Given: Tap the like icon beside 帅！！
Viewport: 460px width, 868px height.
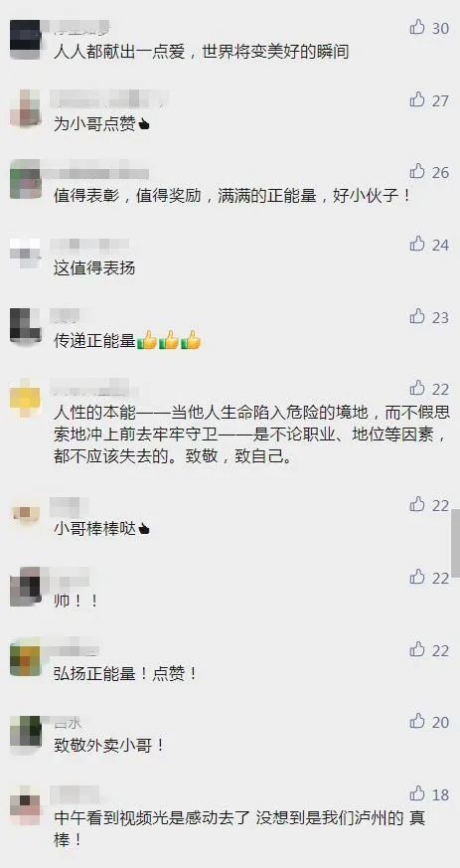Looking at the screenshot, I should [417, 577].
